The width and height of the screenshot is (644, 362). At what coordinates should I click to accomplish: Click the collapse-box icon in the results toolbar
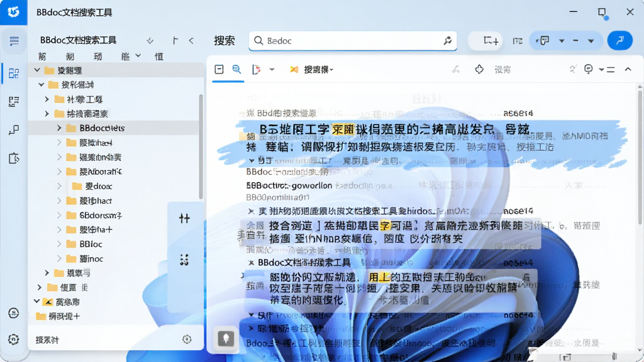coord(219,69)
